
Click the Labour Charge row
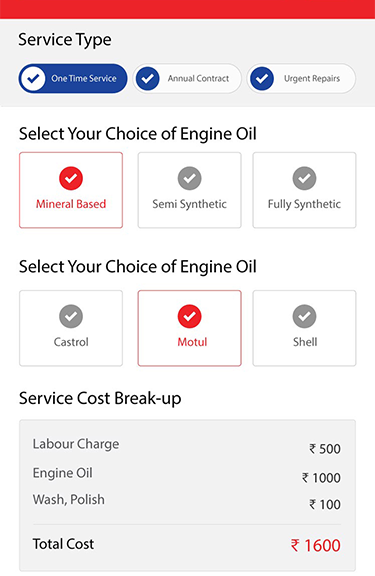pyautogui.click(x=187, y=446)
